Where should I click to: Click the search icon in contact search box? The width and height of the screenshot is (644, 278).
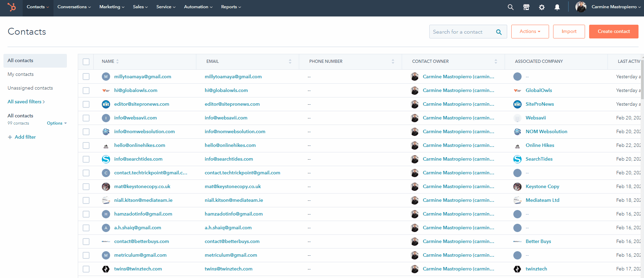[x=499, y=32]
